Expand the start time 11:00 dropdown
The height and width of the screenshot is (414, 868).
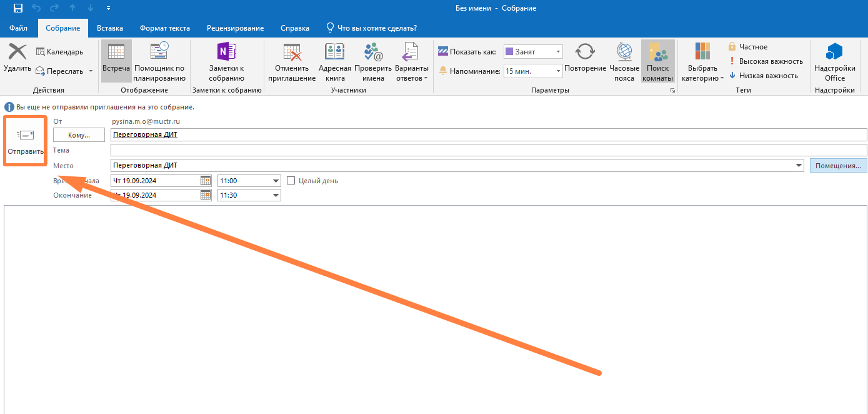[x=276, y=181]
